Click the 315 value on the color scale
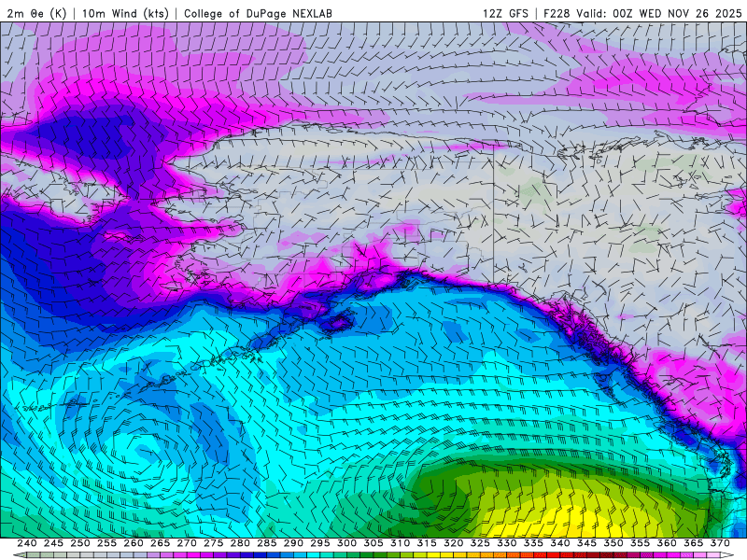 pos(427,543)
